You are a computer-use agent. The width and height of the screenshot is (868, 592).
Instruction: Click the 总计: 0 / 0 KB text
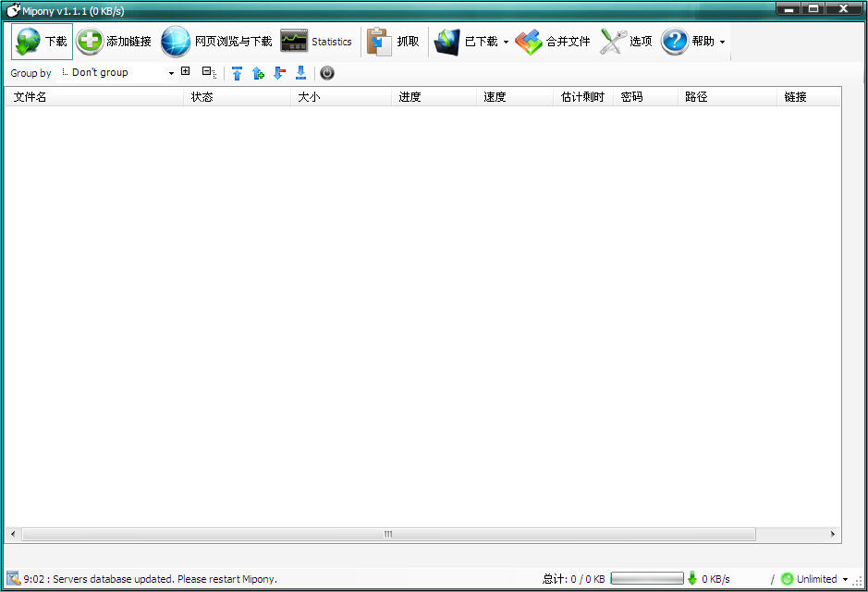coord(573,579)
